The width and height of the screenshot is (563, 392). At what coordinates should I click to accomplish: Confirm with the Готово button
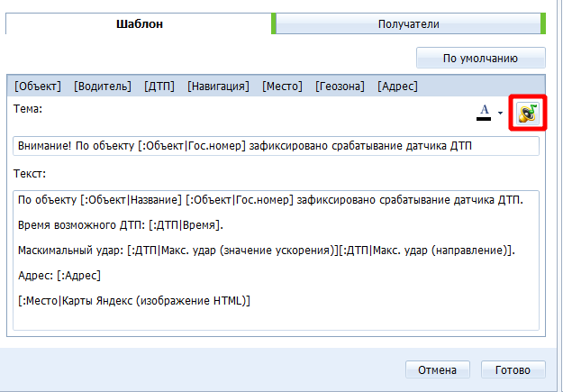(513, 369)
